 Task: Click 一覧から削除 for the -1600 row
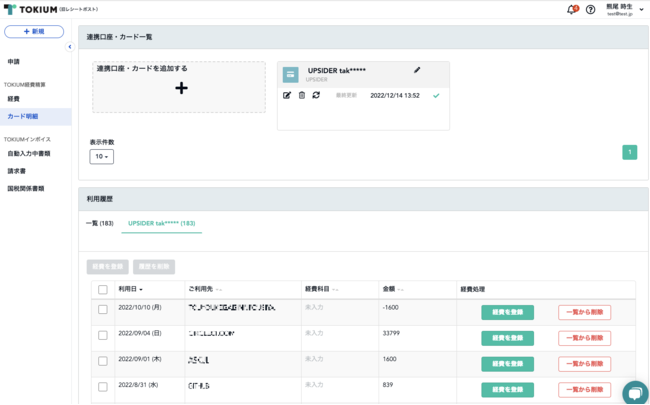(x=585, y=312)
